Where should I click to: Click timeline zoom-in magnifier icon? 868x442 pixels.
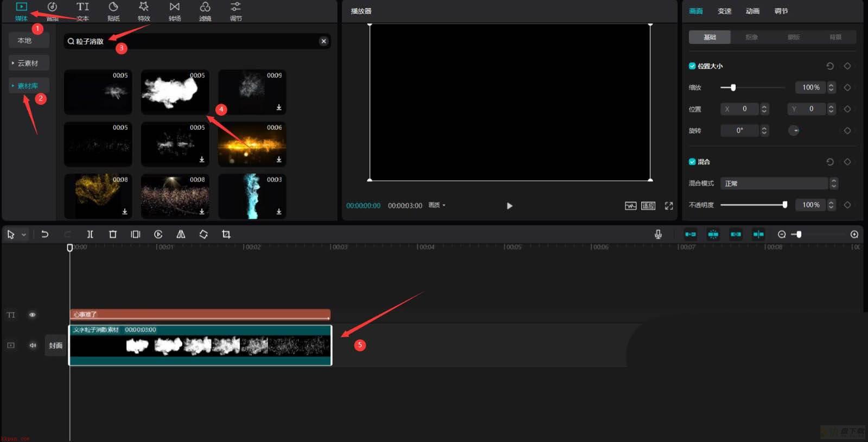[x=854, y=234]
